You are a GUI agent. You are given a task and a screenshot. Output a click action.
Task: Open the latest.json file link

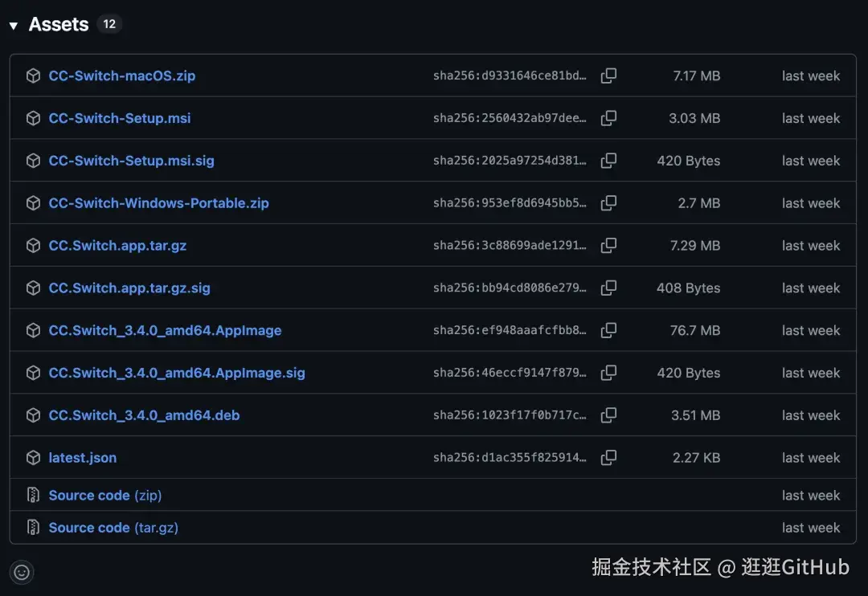[82, 457]
